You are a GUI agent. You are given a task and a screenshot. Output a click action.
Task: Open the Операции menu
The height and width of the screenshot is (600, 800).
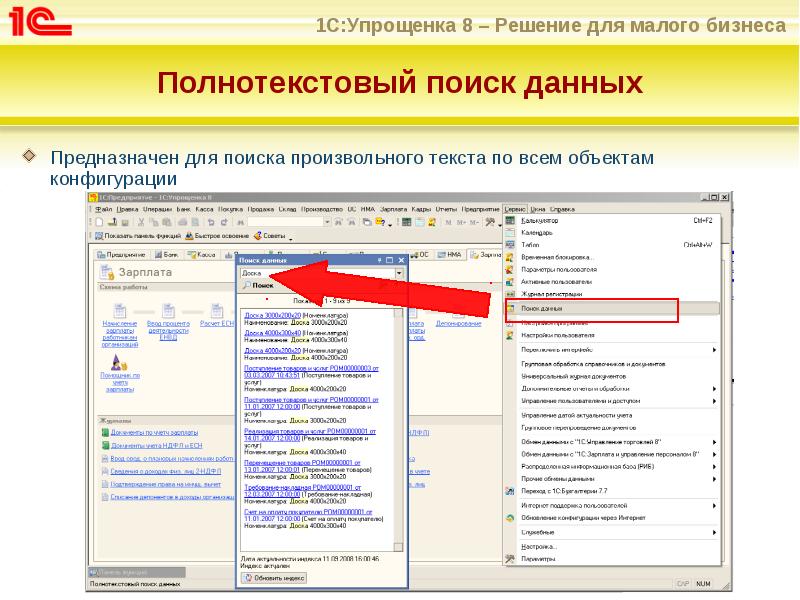157,209
